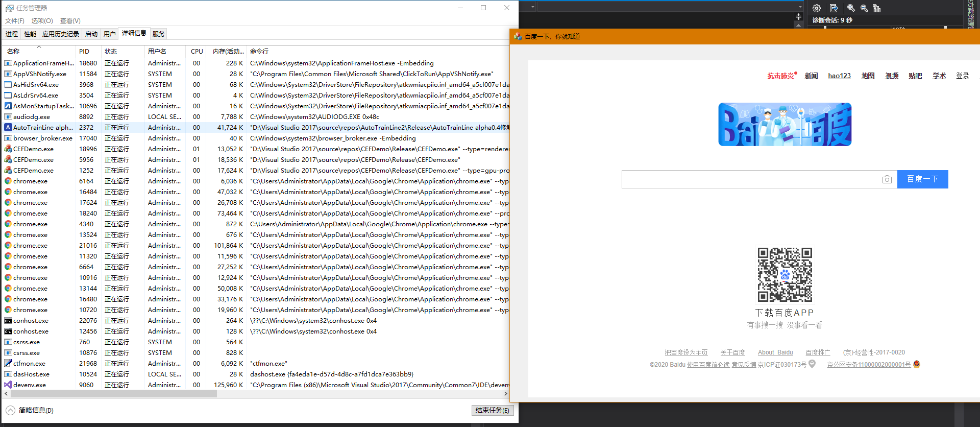Image resolution: width=980 pixels, height=427 pixels.
Task: Click the Baidu app QR code
Action: tap(785, 275)
